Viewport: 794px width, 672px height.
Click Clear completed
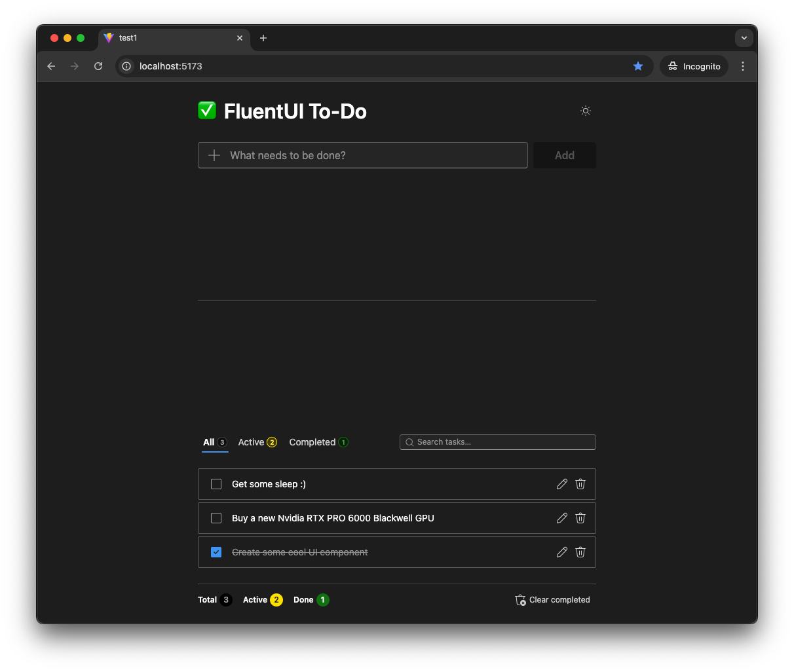553,600
